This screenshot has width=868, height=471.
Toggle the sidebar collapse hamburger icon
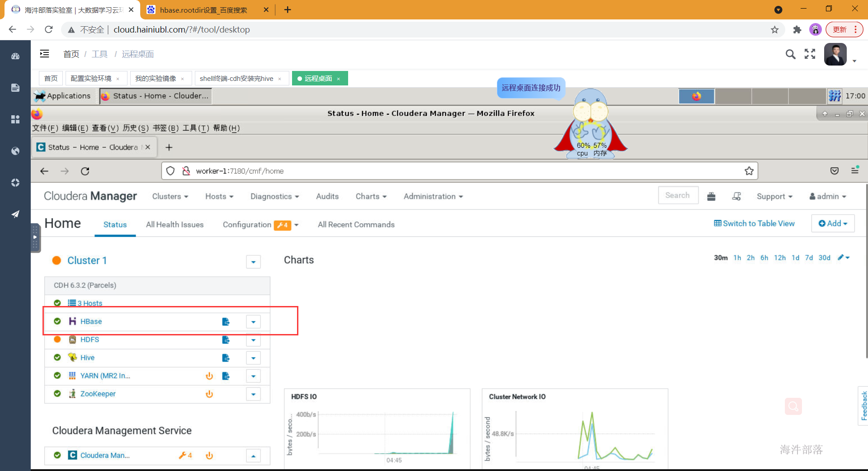(44, 54)
